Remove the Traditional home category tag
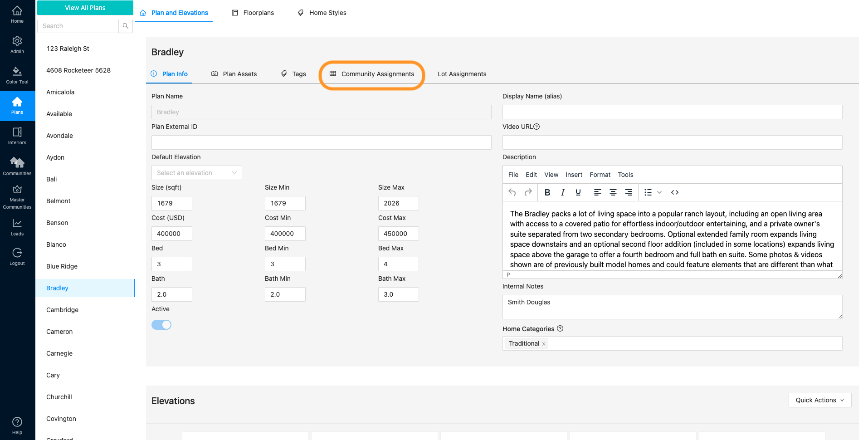The width and height of the screenshot is (868, 440). (544, 344)
